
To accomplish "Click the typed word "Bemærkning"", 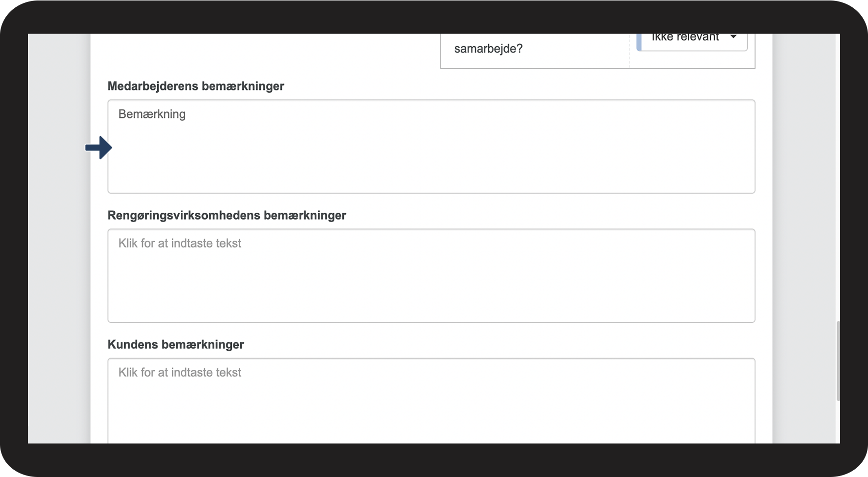I will point(152,114).
